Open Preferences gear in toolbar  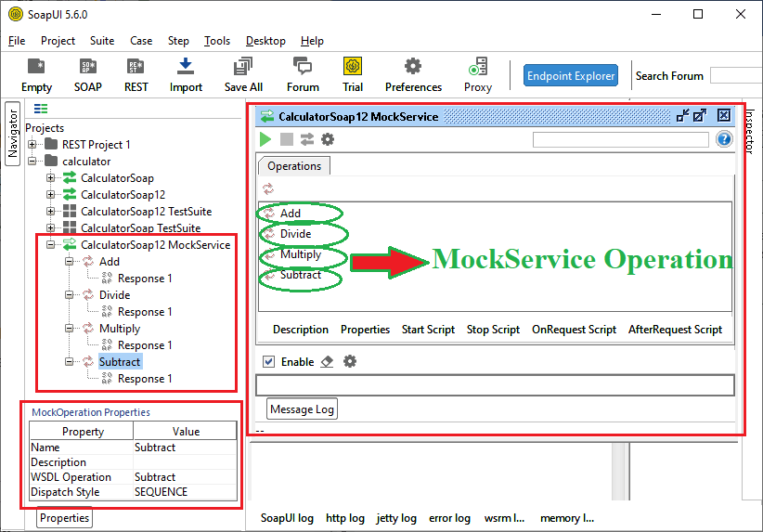pyautogui.click(x=413, y=75)
